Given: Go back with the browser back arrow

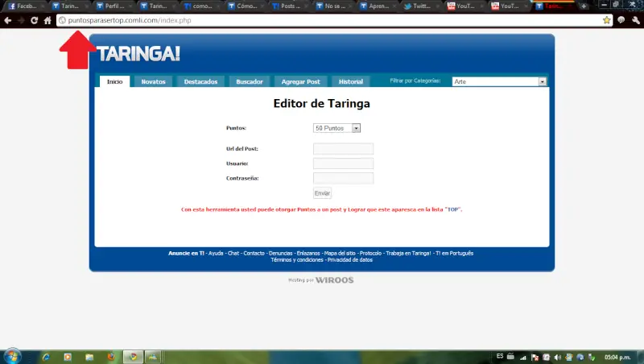Looking at the screenshot, I should 8,20.
